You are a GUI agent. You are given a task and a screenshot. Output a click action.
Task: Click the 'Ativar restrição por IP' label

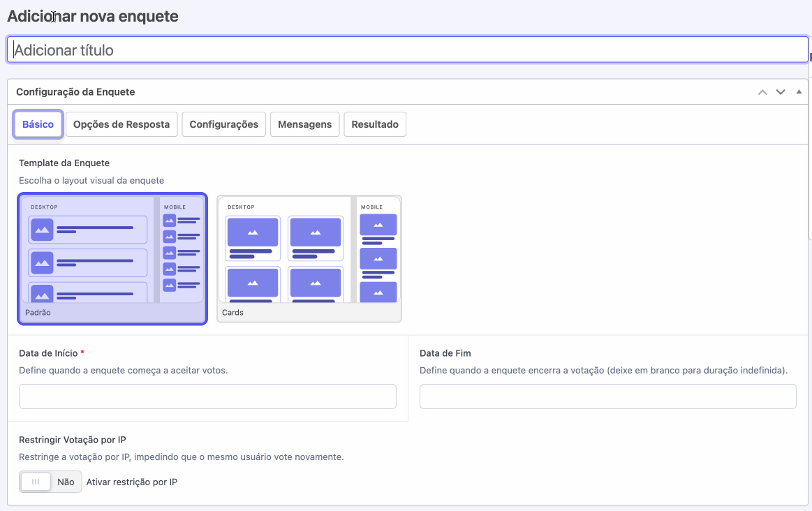[131, 482]
